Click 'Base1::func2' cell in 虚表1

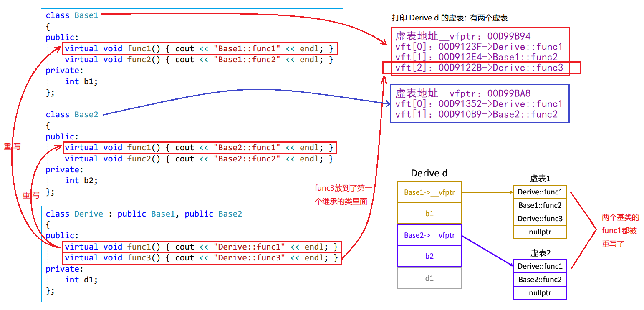click(540, 205)
